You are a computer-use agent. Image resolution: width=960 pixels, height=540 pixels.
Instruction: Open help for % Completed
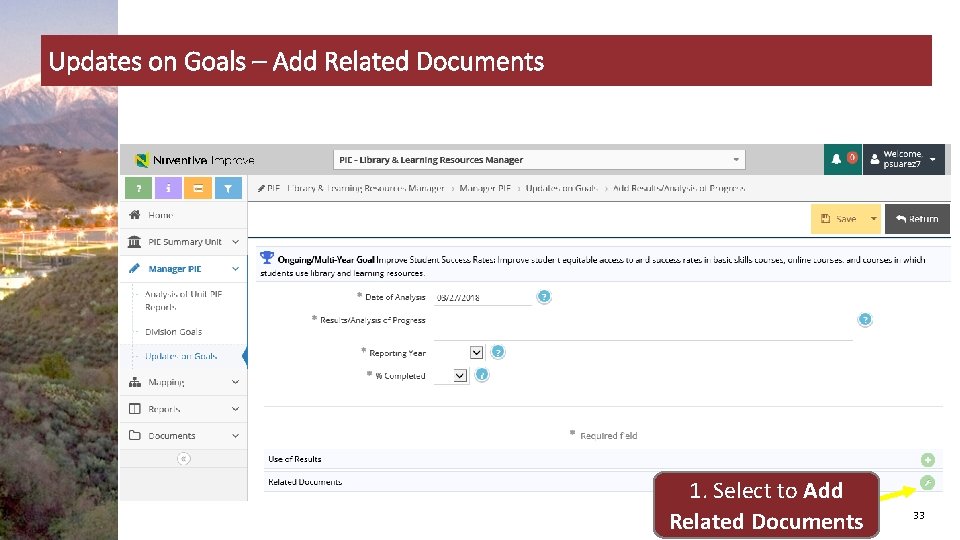point(482,375)
